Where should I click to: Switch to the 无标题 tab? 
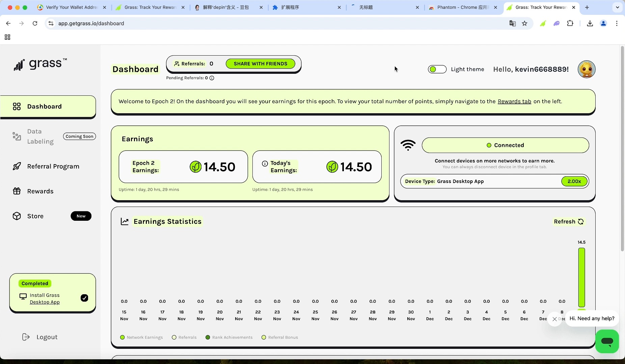pos(385,7)
